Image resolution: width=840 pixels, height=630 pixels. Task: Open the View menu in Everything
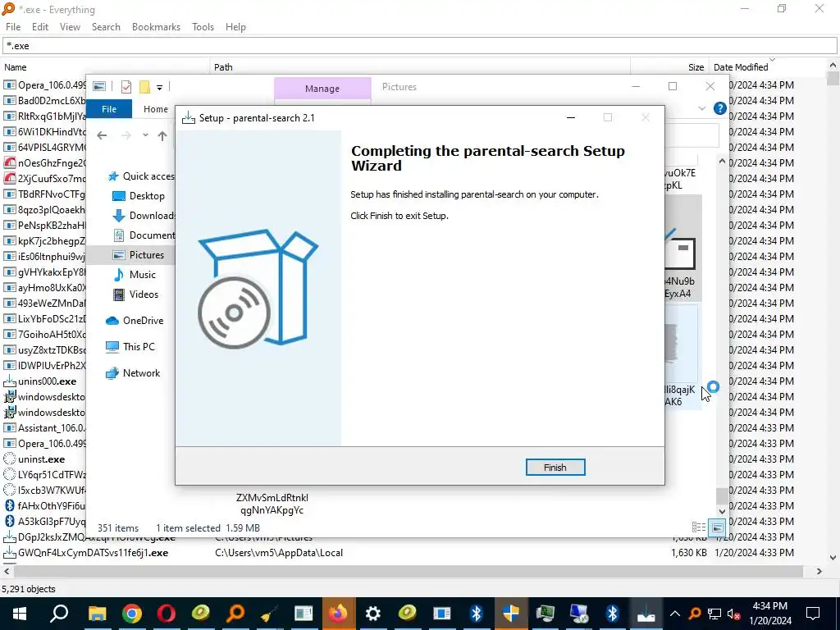71,27
